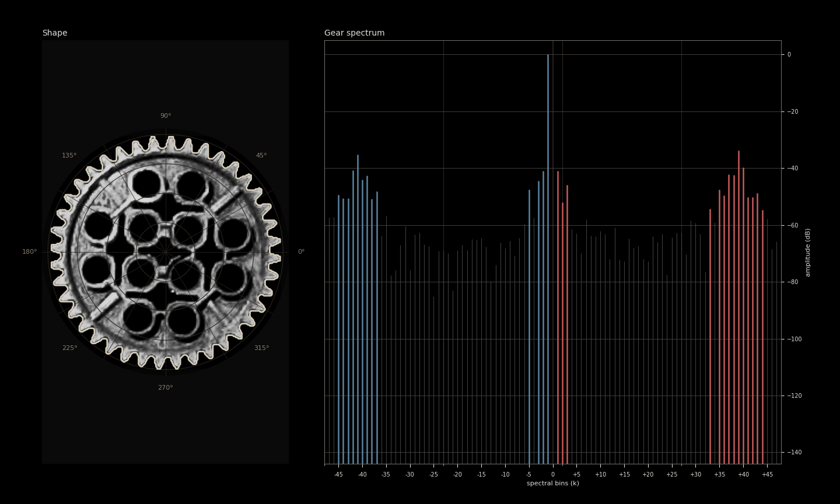Select the +40 spectral bin tick label
Image resolution: width=840 pixels, height=504 pixels.
point(743,475)
